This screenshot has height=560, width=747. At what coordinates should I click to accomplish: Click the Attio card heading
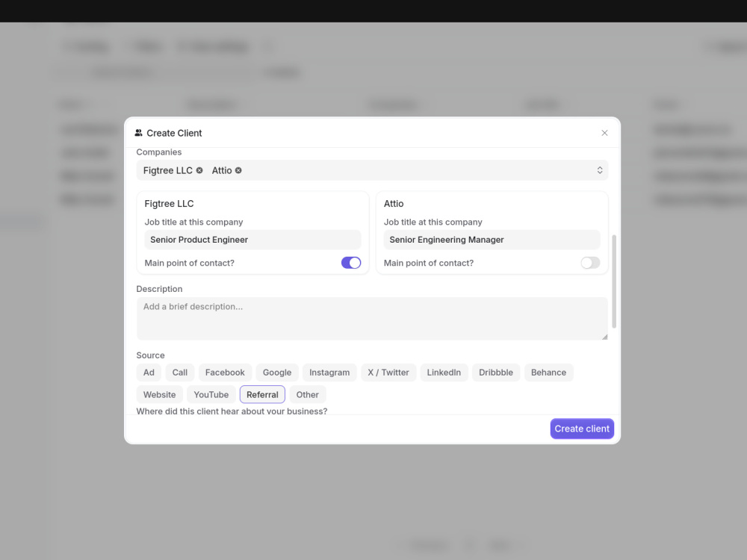tap(394, 203)
